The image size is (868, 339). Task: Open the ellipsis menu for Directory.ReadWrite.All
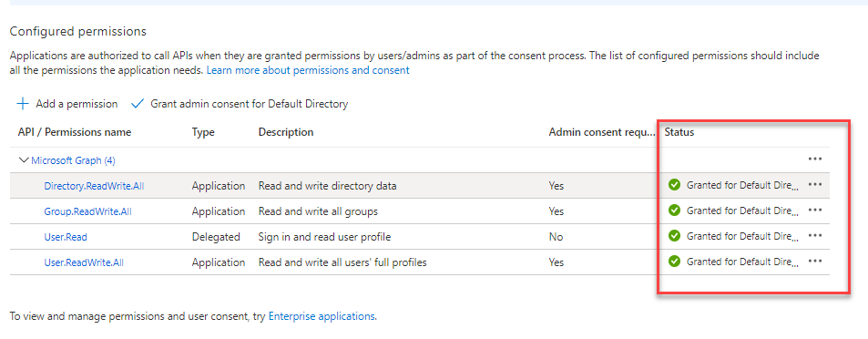(x=815, y=184)
